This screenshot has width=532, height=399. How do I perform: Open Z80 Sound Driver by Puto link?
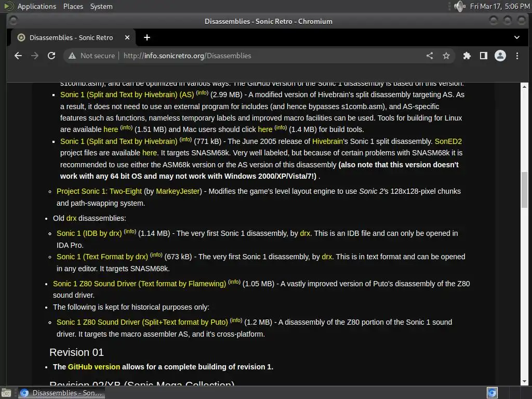pos(142,322)
